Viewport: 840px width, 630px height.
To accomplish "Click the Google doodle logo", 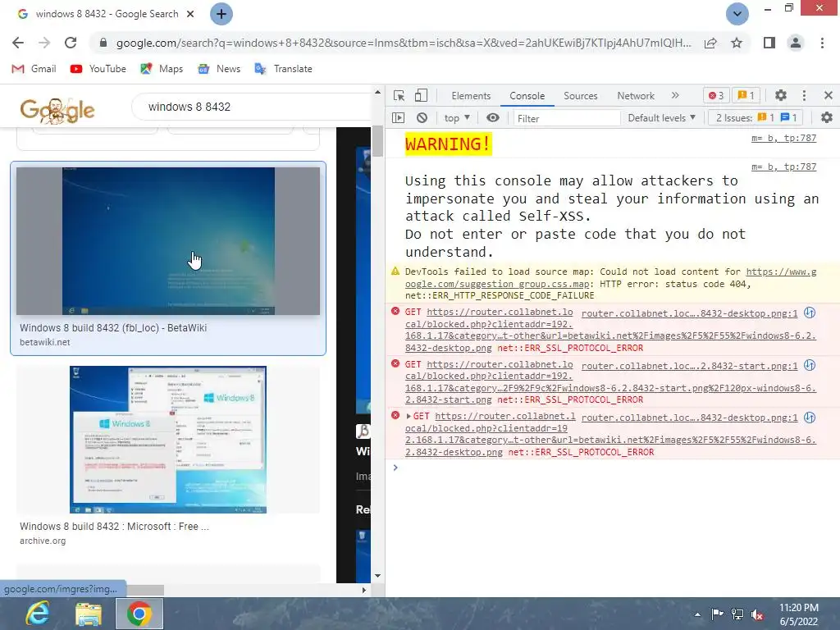I will [x=57, y=110].
